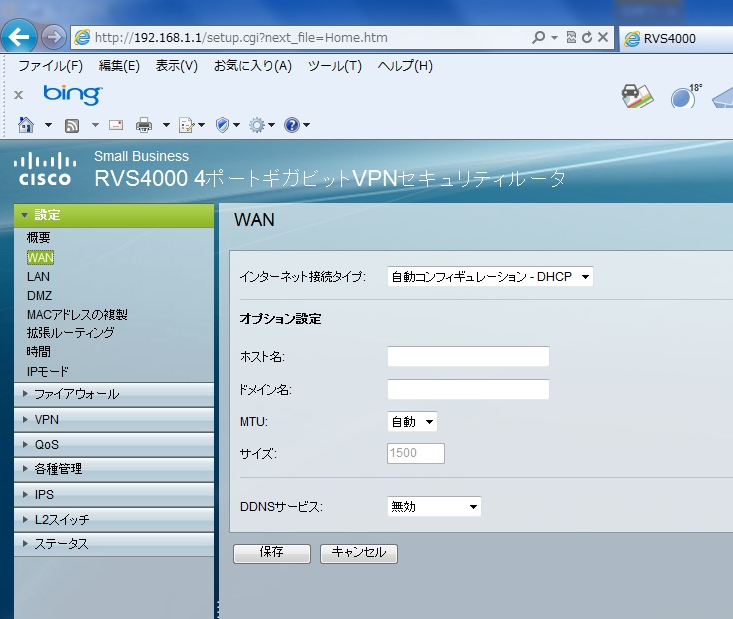This screenshot has width=733, height=619.
Task: Click the サイズ 1500 field
Action: coord(416,453)
